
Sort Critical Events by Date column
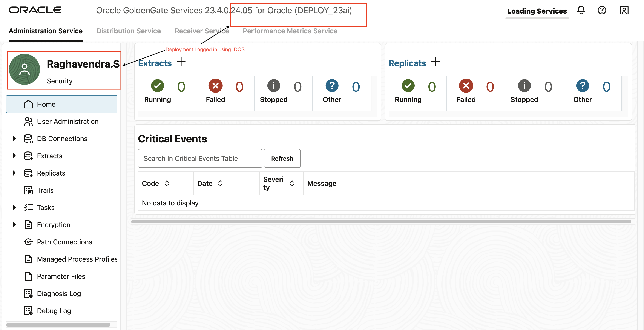[x=220, y=183]
